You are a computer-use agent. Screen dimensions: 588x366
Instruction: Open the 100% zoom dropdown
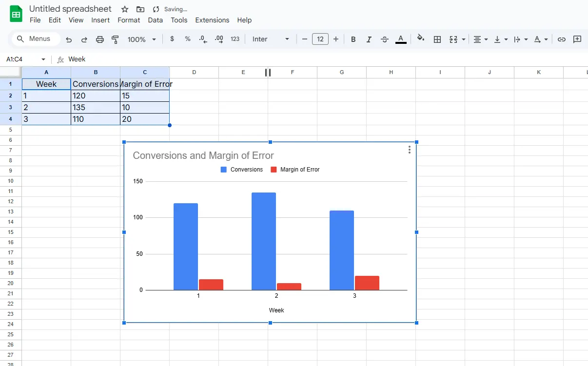click(x=142, y=39)
